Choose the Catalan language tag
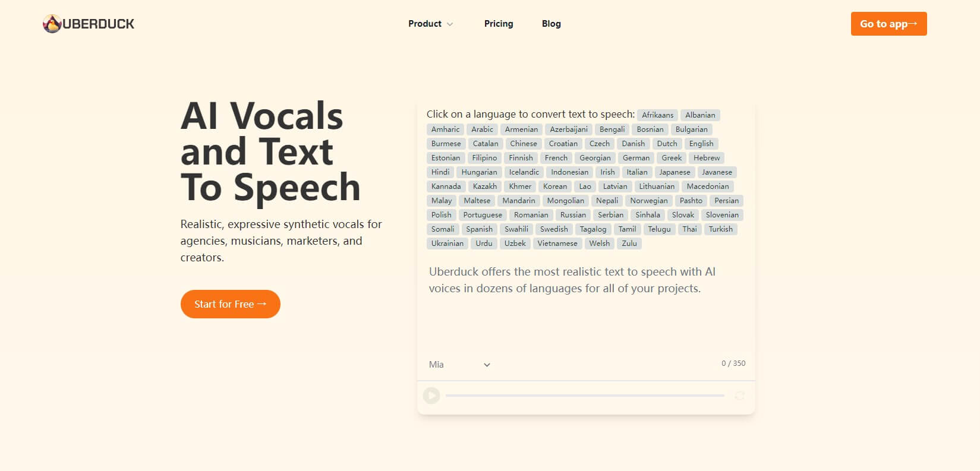 (486, 144)
